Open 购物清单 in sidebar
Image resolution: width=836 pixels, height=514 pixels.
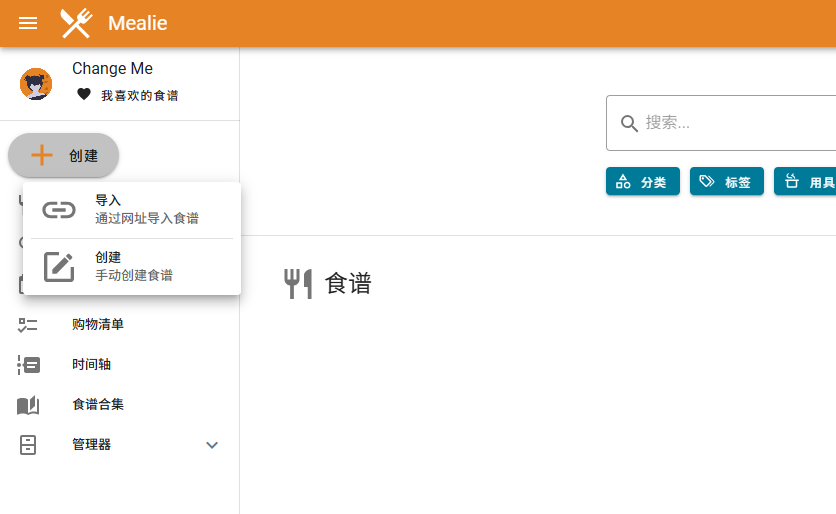click(119, 324)
